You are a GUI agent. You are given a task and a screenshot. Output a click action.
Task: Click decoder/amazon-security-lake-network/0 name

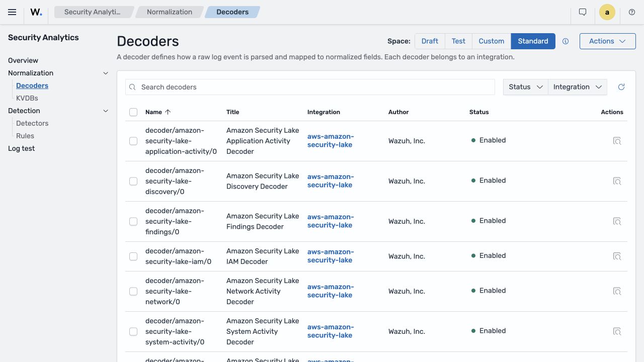[175, 291]
